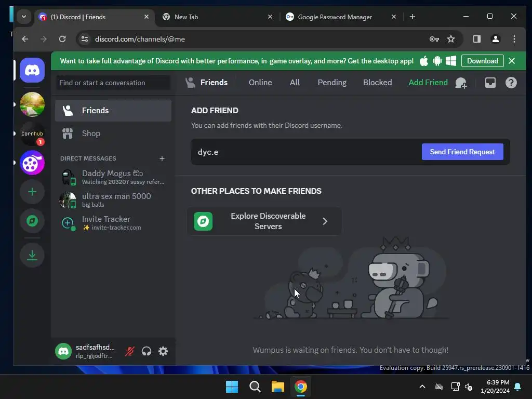Unmute the microphone toggle
The height and width of the screenshot is (399, 532).
pyautogui.click(x=129, y=351)
